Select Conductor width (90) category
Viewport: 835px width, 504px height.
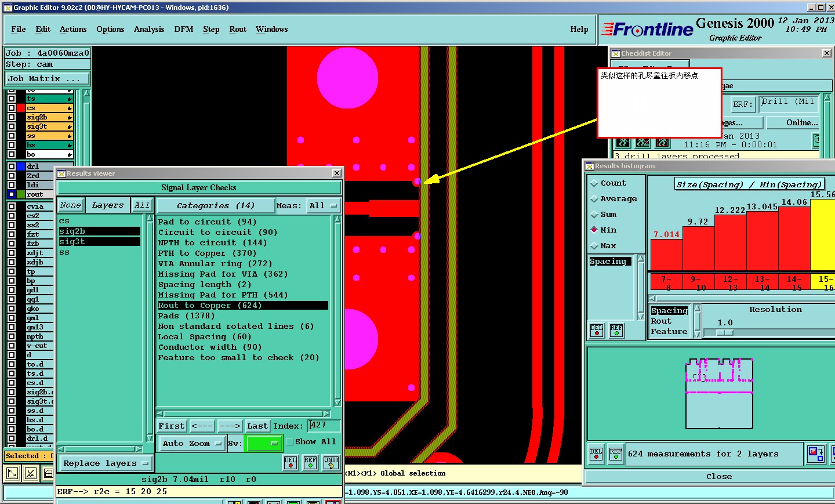[210, 347]
